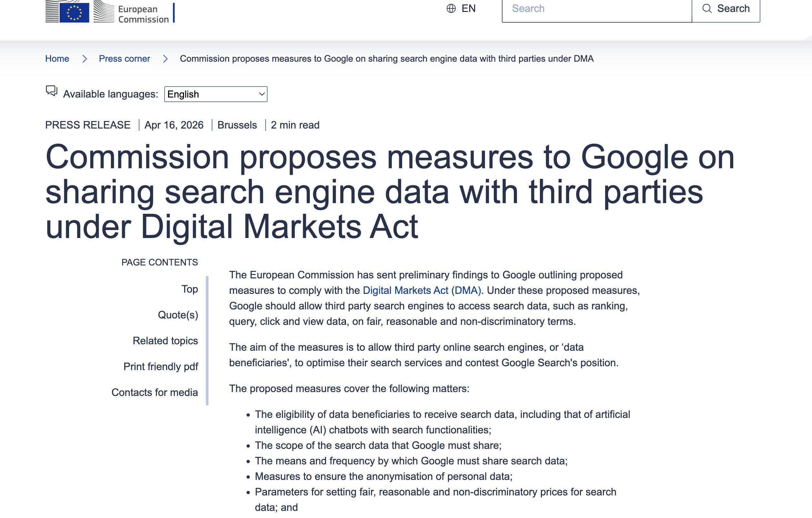Click bullet about anonymisation of personal data

(x=384, y=476)
